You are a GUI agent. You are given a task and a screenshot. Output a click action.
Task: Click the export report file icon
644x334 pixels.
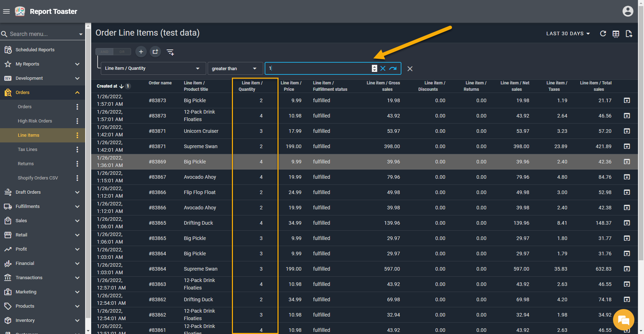point(629,34)
